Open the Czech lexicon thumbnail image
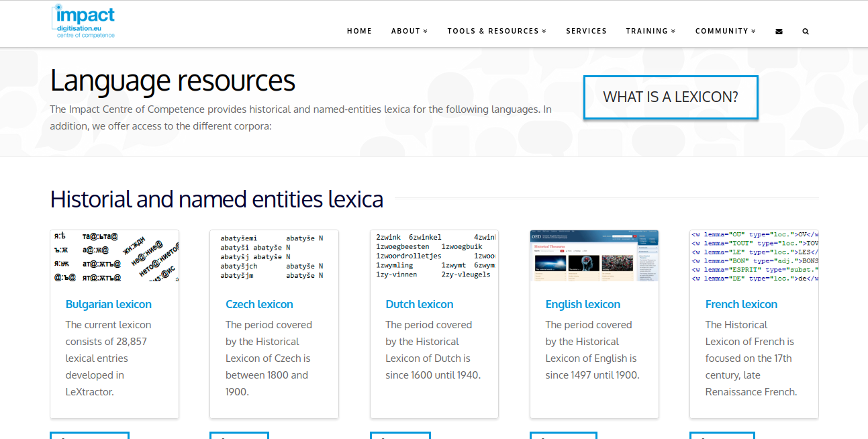 coord(274,256)
